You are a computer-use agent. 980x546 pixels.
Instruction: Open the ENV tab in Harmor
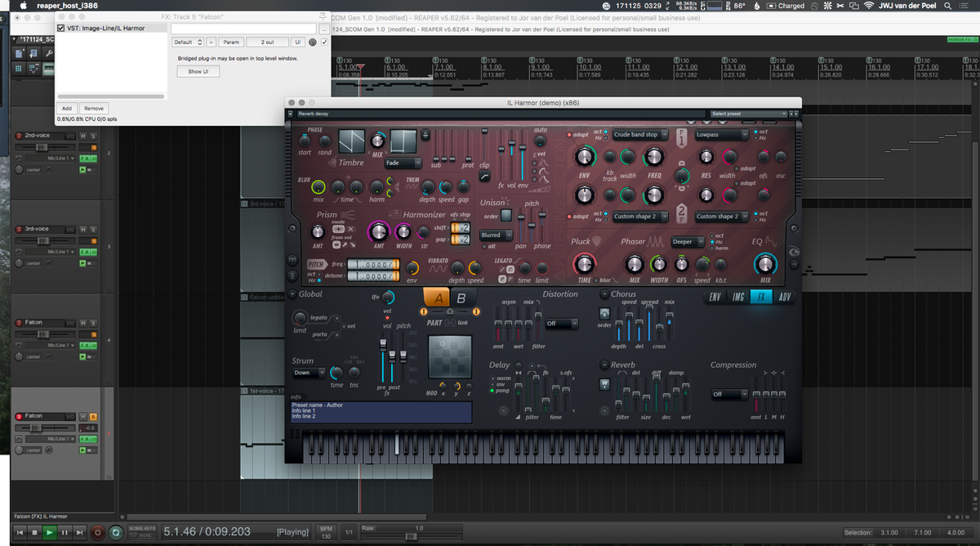(715, 298)
